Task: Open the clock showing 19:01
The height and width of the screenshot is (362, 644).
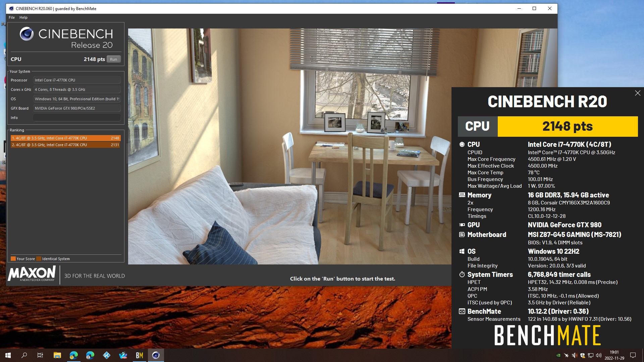Action: [614, 355]
